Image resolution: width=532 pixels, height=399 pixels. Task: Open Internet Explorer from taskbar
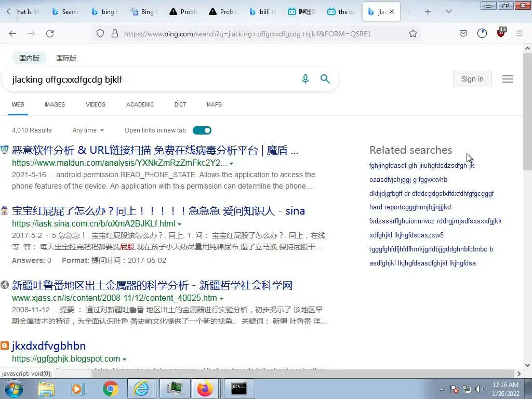(x=141, y=389)
